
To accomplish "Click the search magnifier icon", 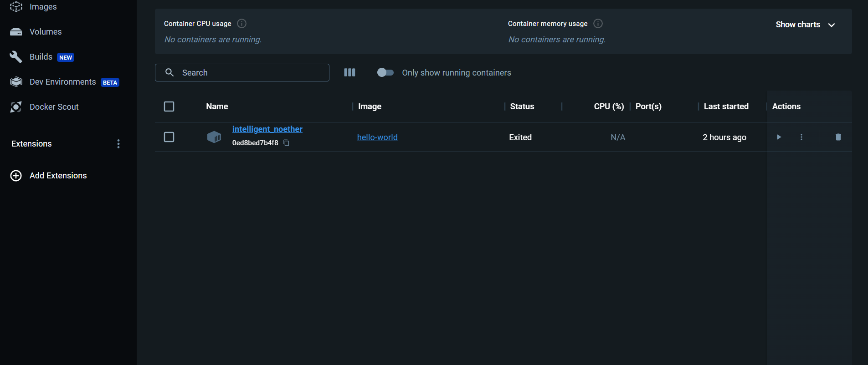I will [169, 72].
